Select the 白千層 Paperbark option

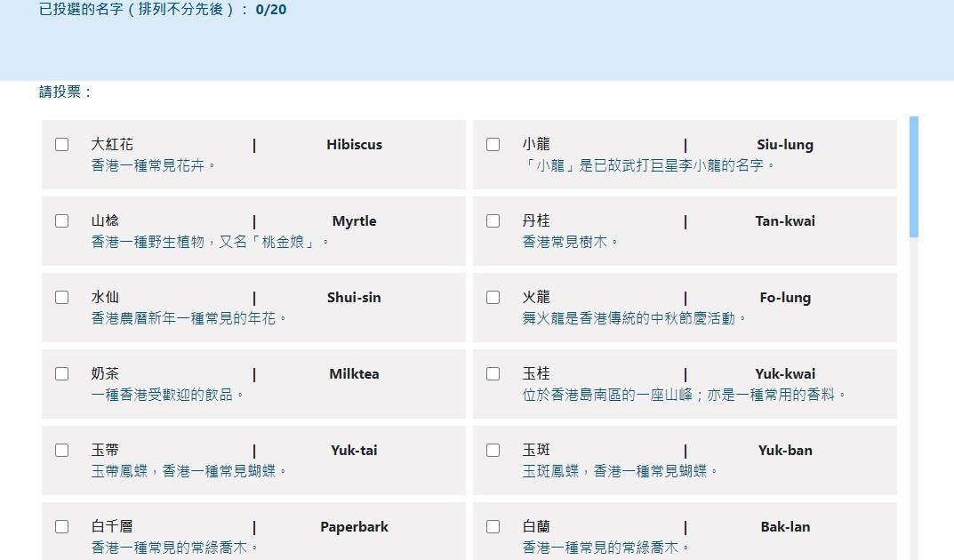click(61, 526)
